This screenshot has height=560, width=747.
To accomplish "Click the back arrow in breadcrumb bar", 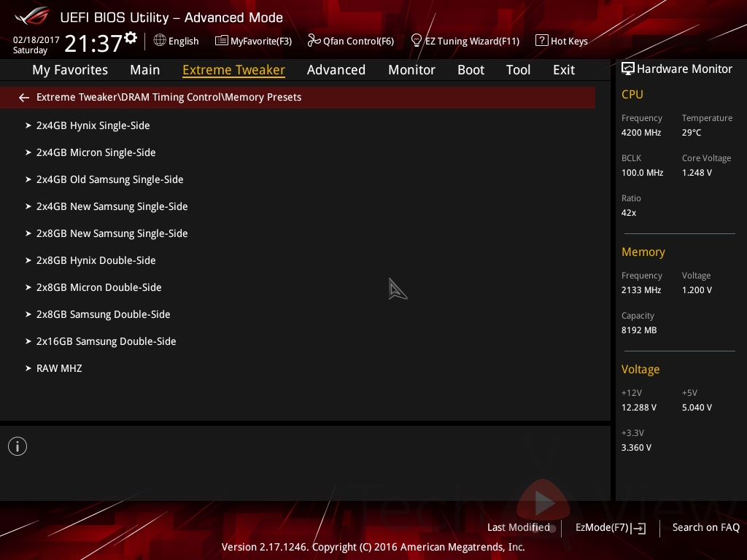I will click(24, 98).
